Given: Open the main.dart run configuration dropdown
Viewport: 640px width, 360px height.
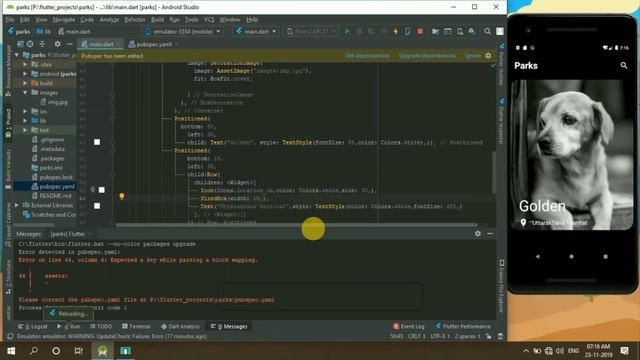Looking at the screenshot, I should pyautogui.click(x=256, y=31).
